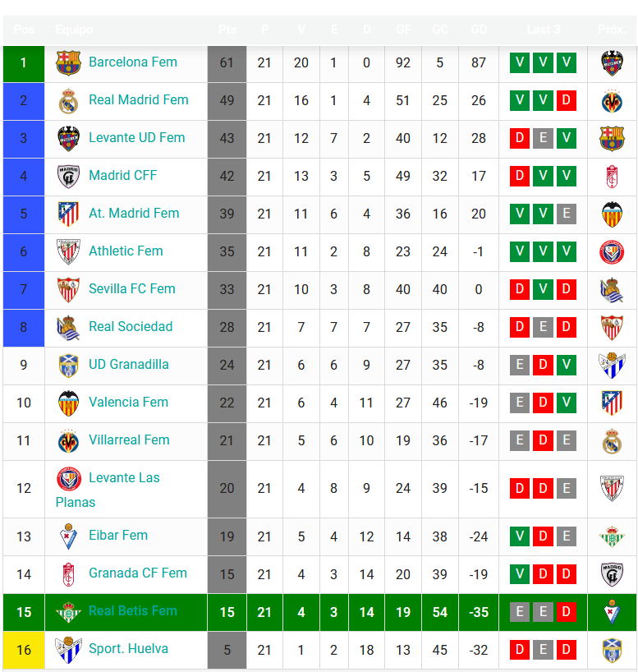Click the red D result in Real Madrid row
Viewport: 638px width, 672px height.
click(x=566, y=100)
